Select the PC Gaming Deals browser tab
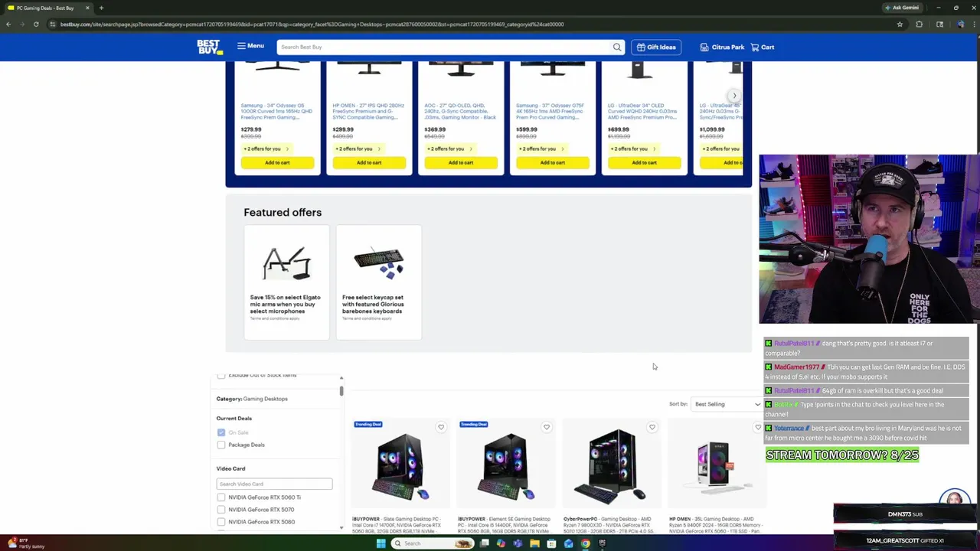 47,8
